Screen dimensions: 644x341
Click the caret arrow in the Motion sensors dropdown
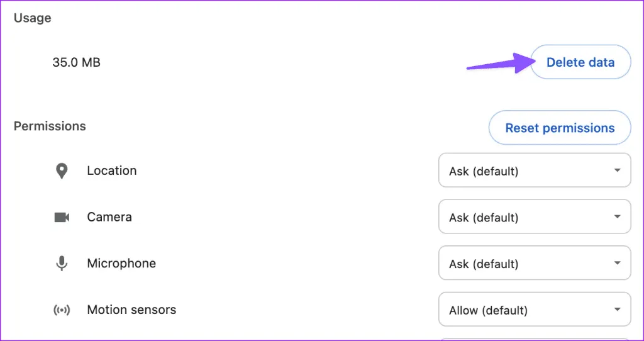617,310
